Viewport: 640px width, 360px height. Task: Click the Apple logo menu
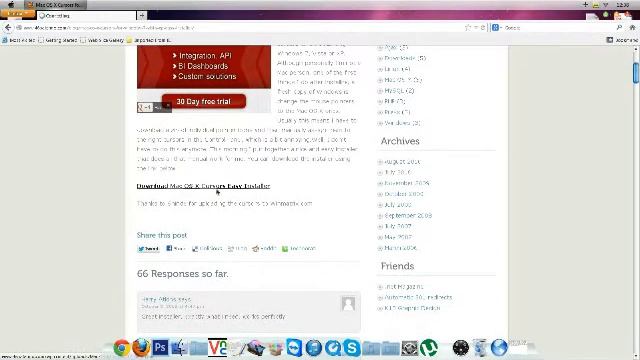11,4
